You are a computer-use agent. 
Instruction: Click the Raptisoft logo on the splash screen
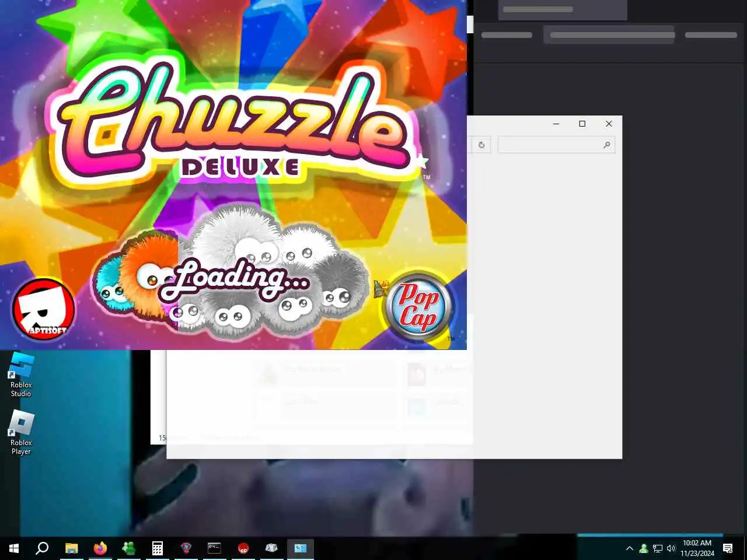click(x=44, y=310)
